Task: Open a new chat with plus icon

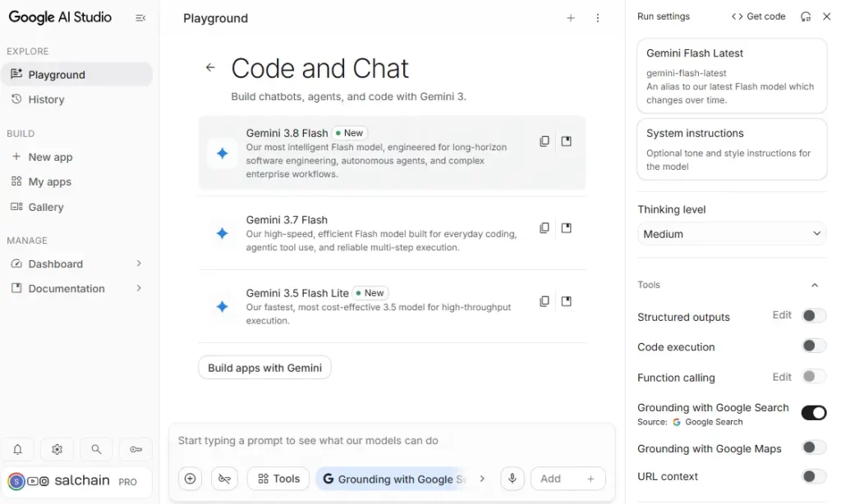Action: 571,18
